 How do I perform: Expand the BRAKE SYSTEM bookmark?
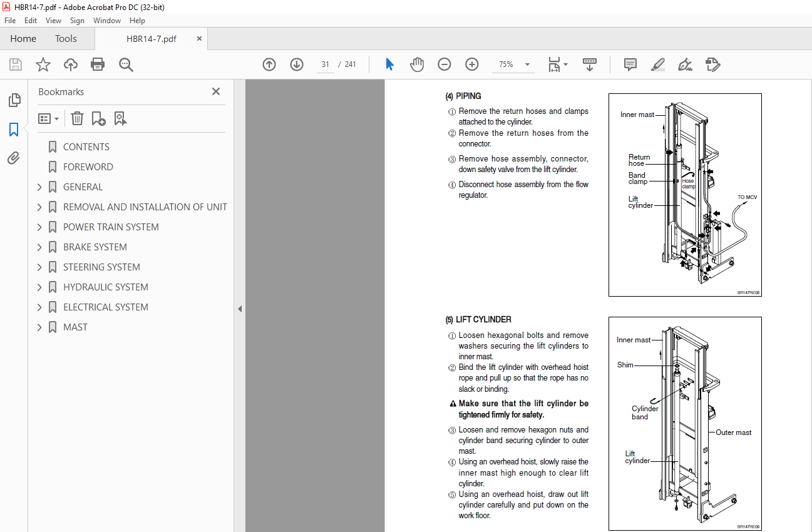pyautogui.click(x=39, y=247)
